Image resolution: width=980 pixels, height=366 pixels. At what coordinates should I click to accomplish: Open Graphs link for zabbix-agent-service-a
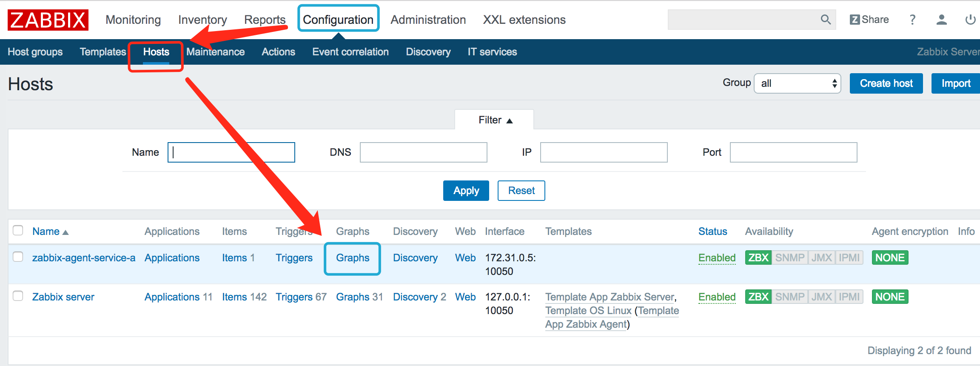tap(352, 258)
